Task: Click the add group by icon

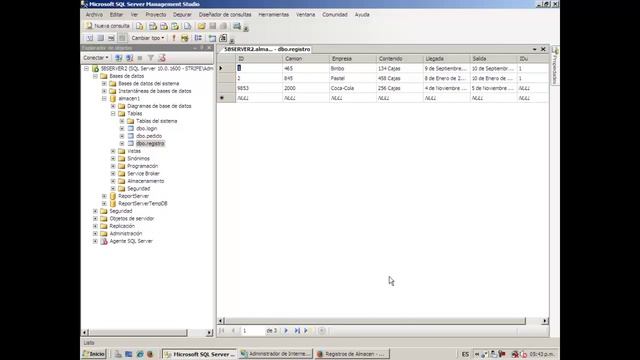Action: click(198, 38)
